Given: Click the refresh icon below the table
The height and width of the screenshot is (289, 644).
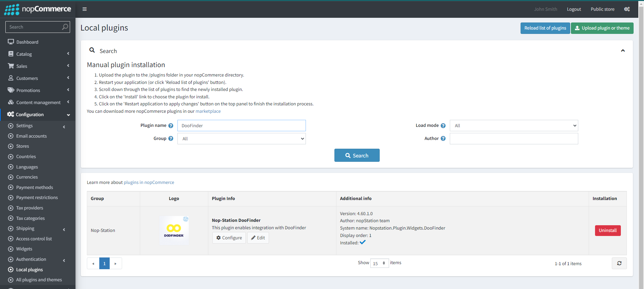Looking at the screenshot, I should [619, 263].
